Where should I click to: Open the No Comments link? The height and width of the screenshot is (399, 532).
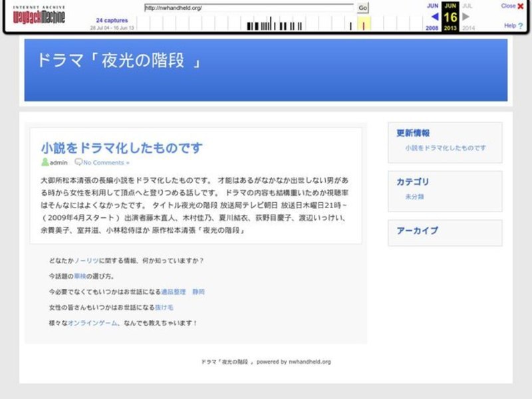(106, 162)
